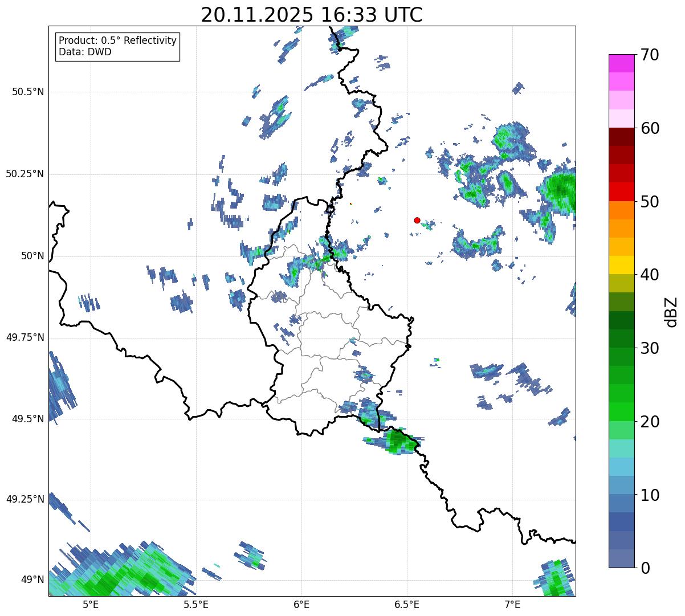Click the latitude label "49.5°N"
The image size is (685, 616).
tap(29, 419)
